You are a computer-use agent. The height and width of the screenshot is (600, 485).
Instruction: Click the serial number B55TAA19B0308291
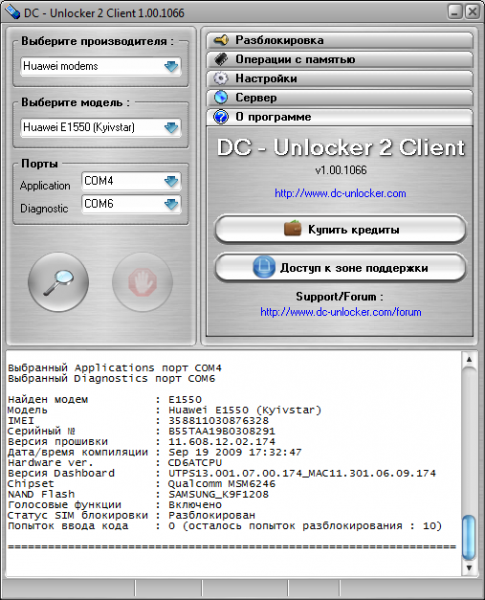coord(222,431)
